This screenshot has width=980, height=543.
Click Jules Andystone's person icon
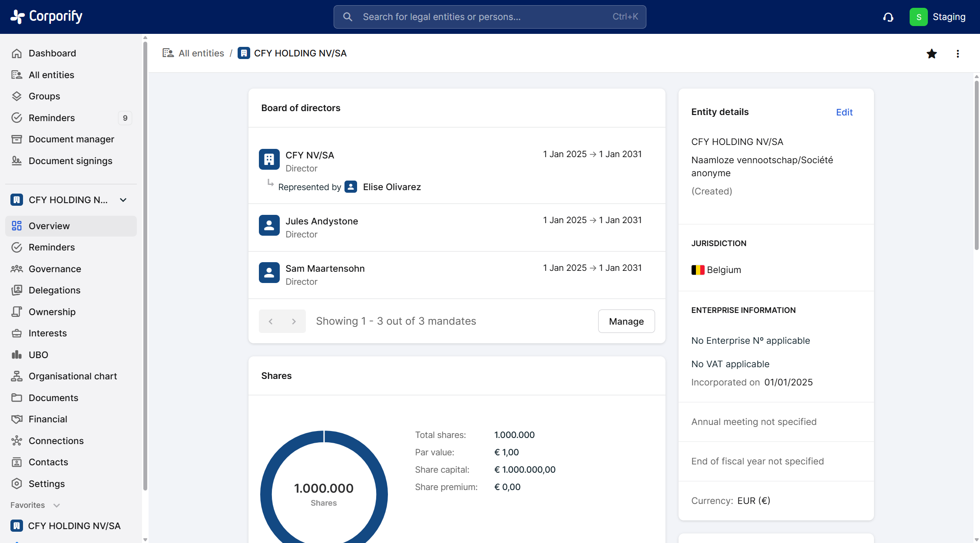coord(269,225)
